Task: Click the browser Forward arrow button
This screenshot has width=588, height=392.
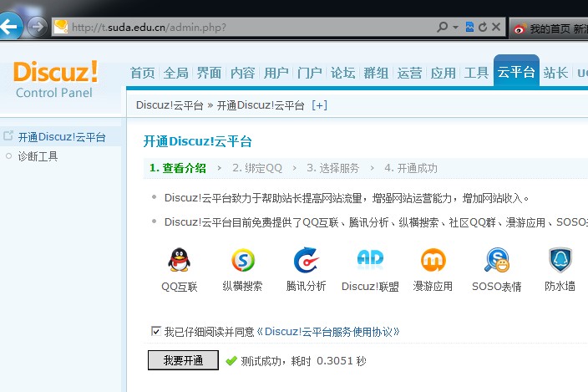Action: pyautogui.click(x=37, y=27)
